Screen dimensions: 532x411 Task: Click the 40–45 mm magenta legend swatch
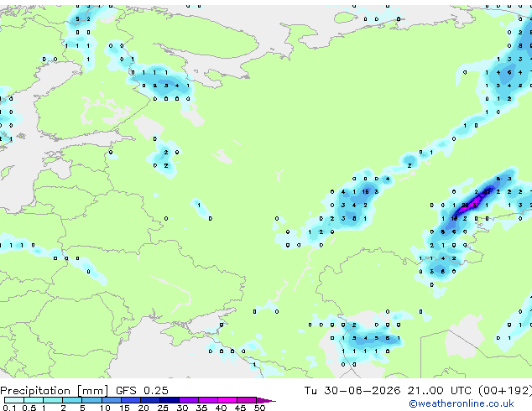click(x=227, y=400)
